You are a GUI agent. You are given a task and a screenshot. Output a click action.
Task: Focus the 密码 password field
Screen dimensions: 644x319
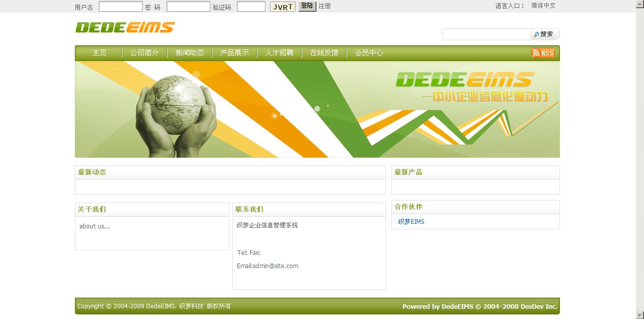(189, 7)
